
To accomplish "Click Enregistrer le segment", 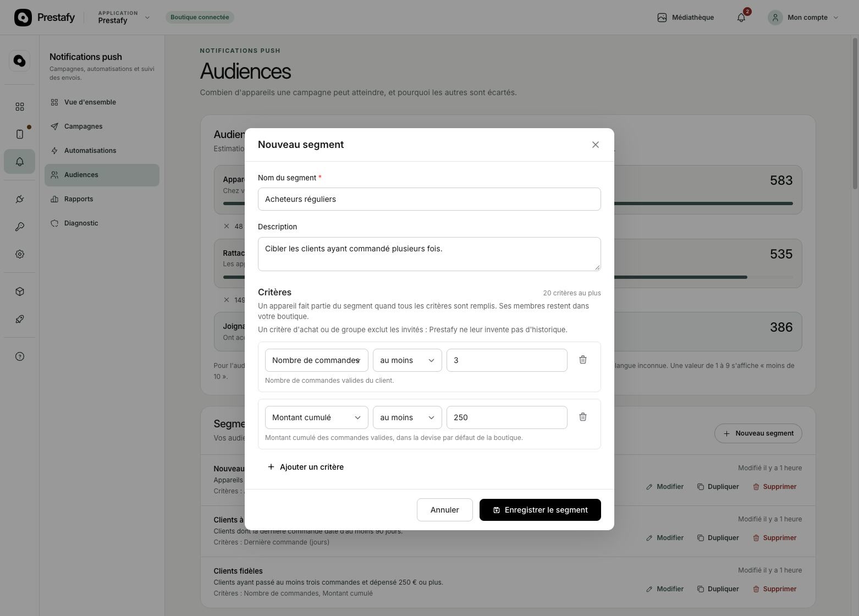I will (540, 510).
